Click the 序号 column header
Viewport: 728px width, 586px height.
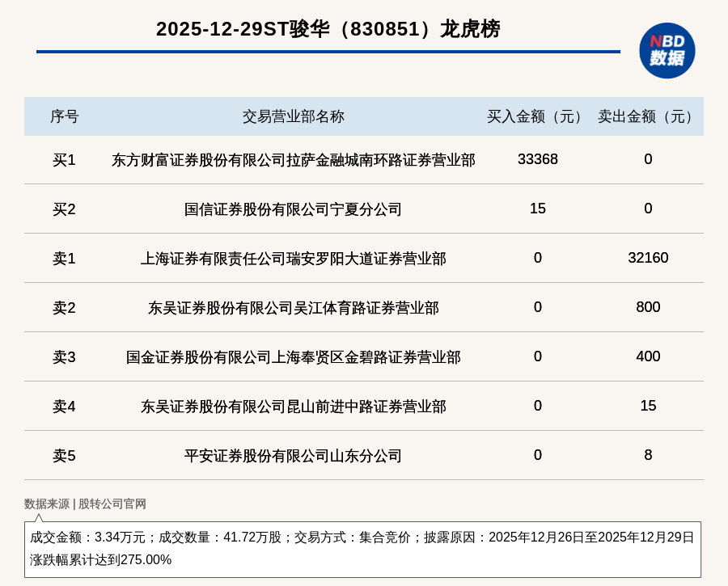coord(65,116)
